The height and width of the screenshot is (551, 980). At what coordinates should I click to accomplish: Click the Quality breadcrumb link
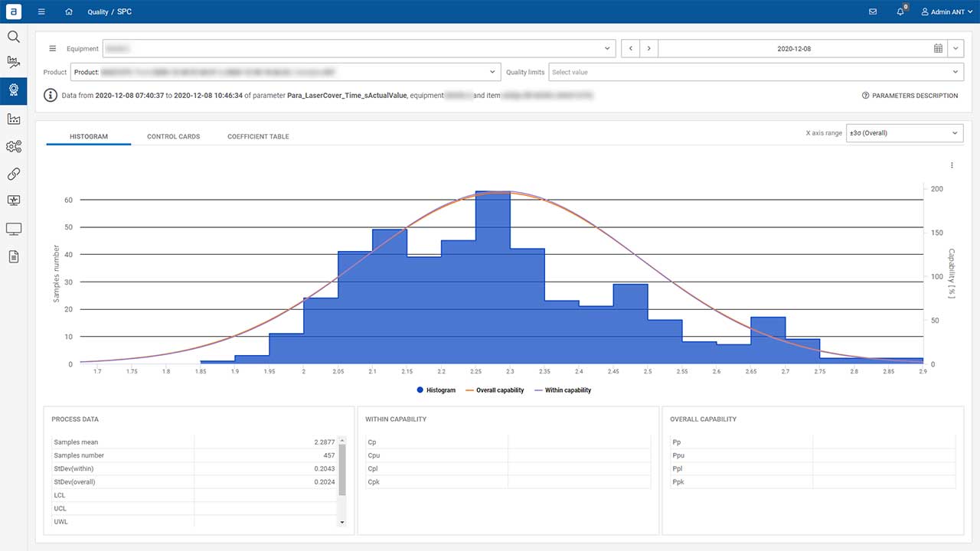(98, 12)
